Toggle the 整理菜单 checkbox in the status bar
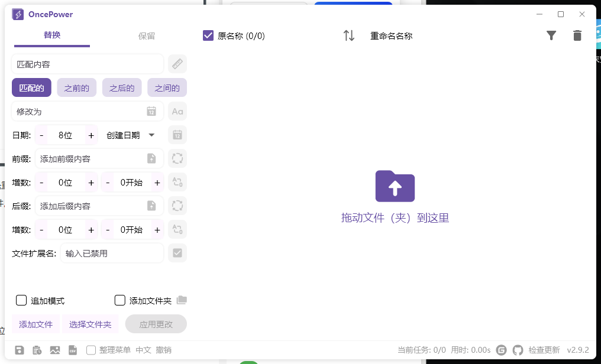Viewport: 601px width, 364px height. click(92, 350)
